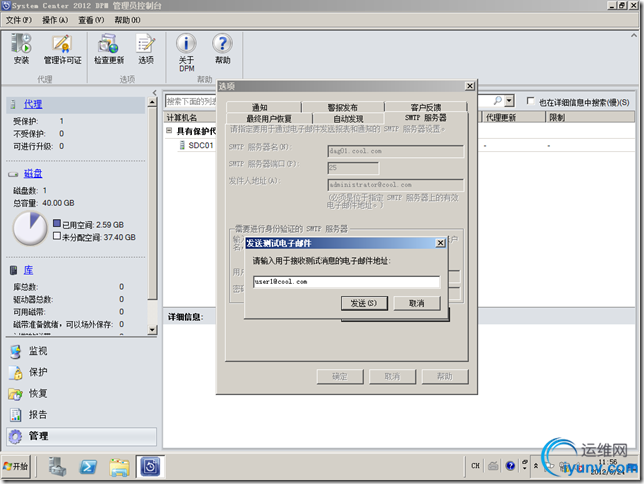Switch to the 客户反馈 tab
The image size is (644, 484).
tap(426, 107)
